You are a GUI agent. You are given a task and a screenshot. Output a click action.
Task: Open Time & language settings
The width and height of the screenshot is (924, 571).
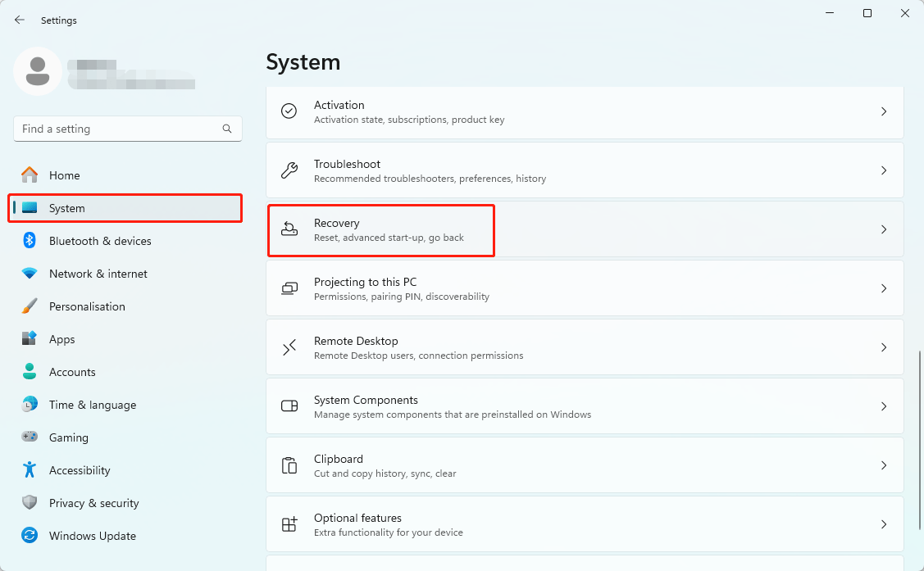(93, 405)
